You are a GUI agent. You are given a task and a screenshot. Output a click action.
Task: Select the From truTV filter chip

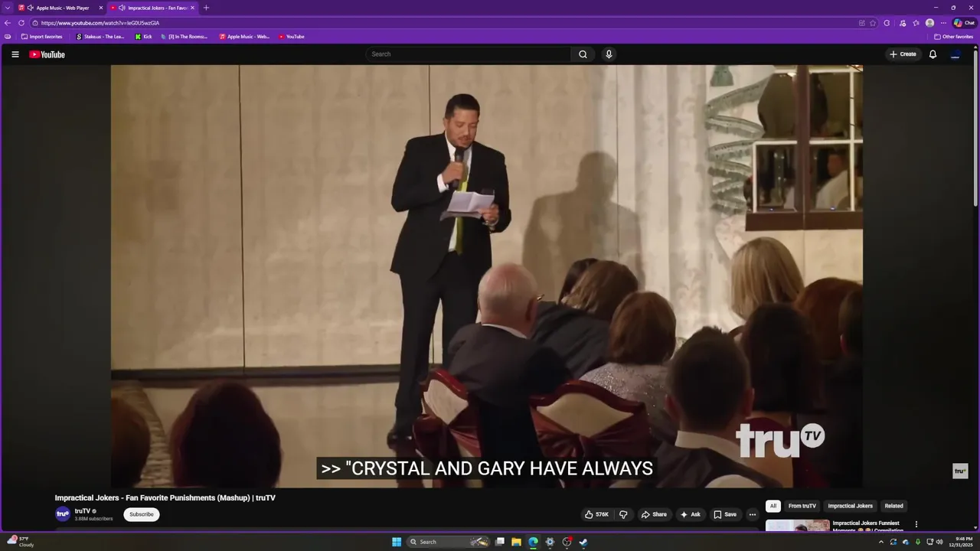point(802,506)
